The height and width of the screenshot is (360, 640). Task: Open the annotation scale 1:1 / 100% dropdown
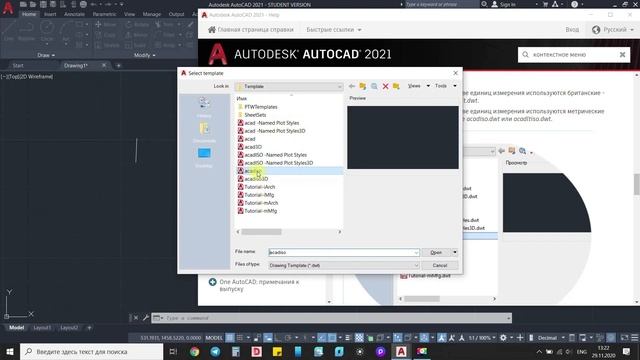click(x=482, y=338)
